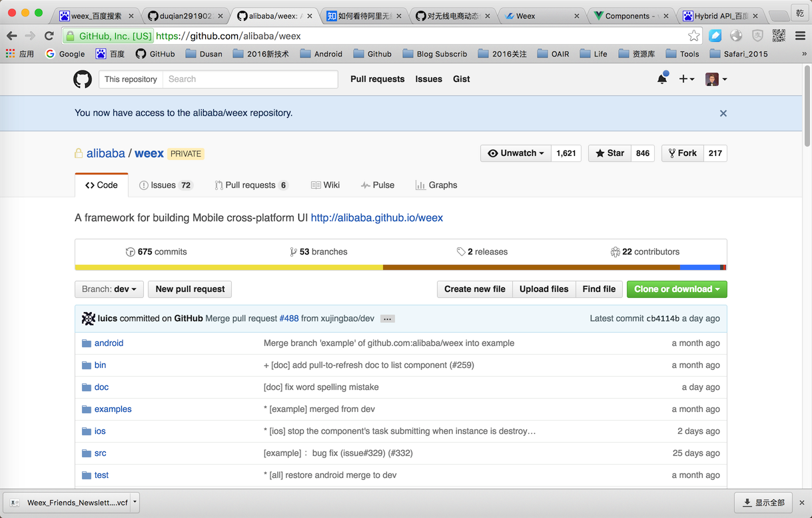Click Find file button
The image size is (812, 518).
point(599,289)
